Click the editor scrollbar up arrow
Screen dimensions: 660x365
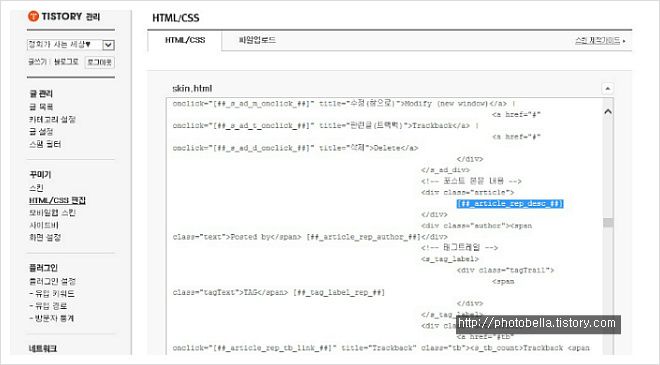[608, 112]
